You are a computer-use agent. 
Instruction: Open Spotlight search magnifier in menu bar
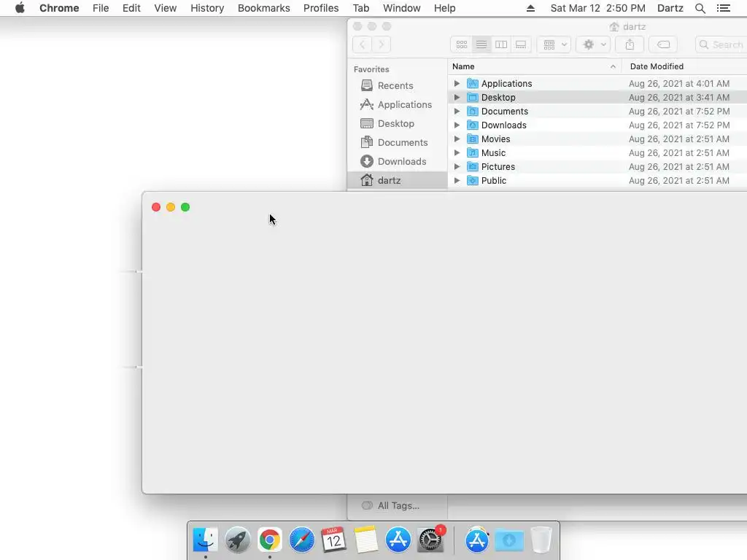pyautogui.click(x=700, y=8)
